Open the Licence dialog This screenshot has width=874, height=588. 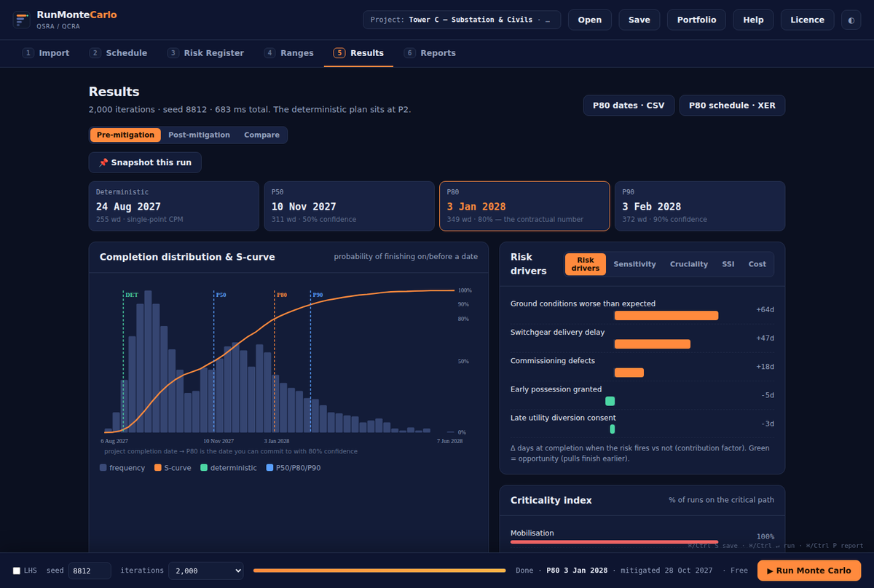pyautogui.click(x=808, y=20)
